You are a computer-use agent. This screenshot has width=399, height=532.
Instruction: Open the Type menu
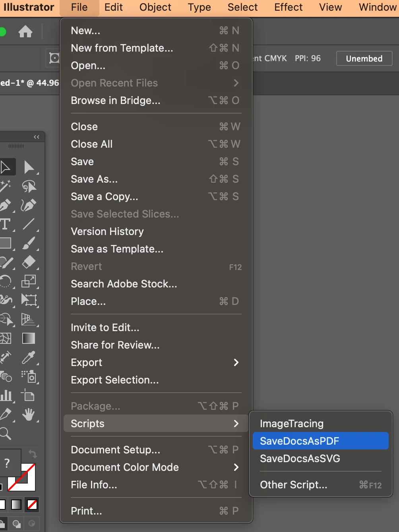pos(199,8)
